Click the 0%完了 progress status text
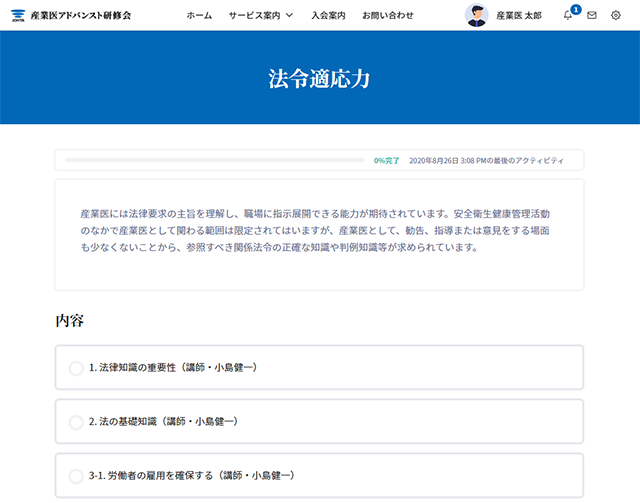The height and width of the screenshot is (503, 640). tap(387, 160)
